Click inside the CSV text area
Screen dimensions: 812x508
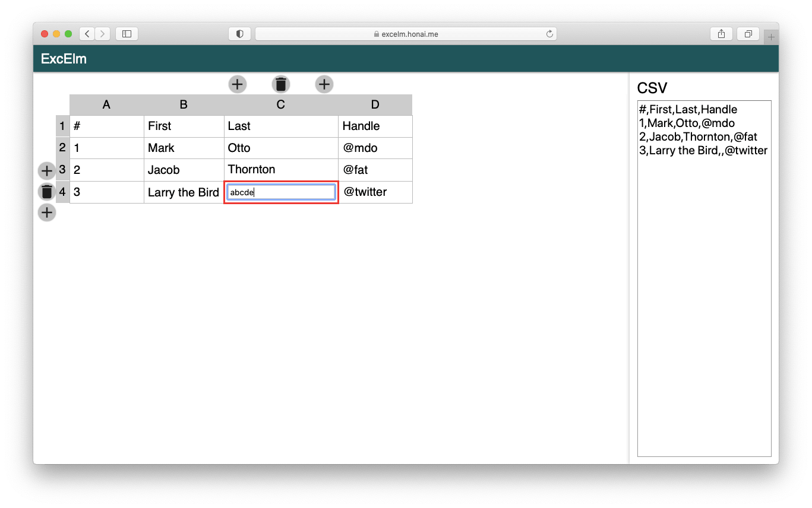click(x=704, y=297)
